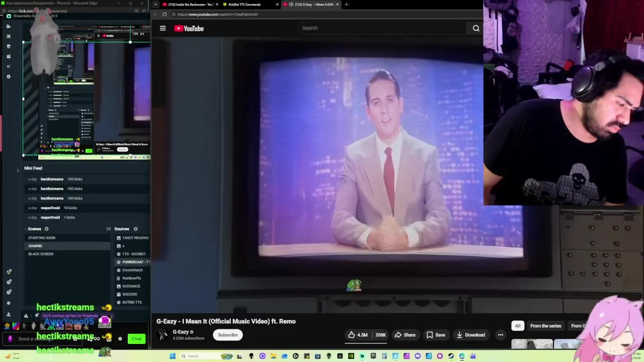The width and height of the screenshot is (644, 362).
Task: Send message with green Chat button
Action: pos(136,339)
